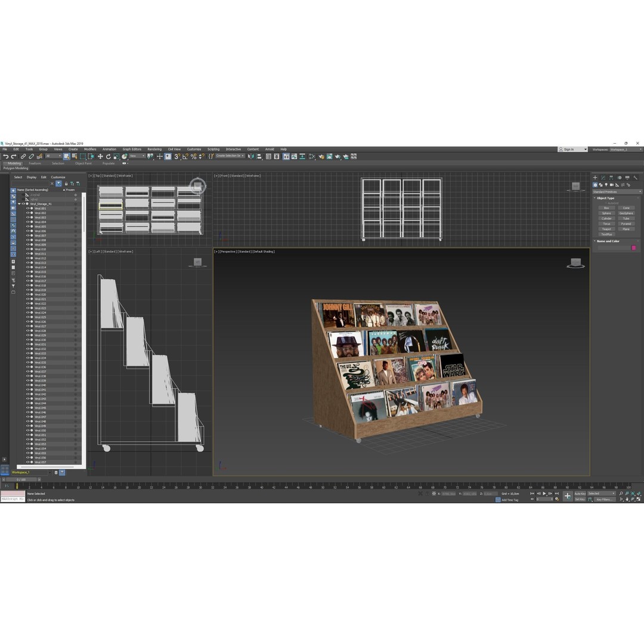The height and width of the screenshot is (644, 644).
Task: Click the time slider 0/100 handle
Action: [20, 479]
